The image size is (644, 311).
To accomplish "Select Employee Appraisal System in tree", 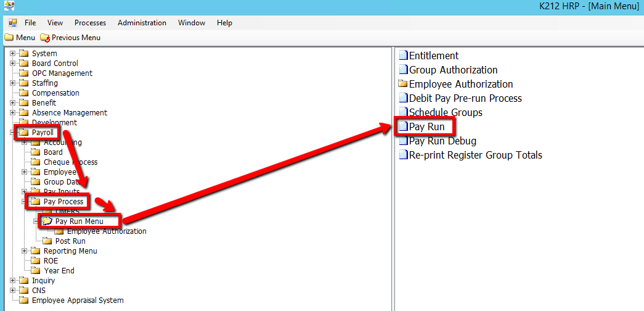I will tap(77, 301).
